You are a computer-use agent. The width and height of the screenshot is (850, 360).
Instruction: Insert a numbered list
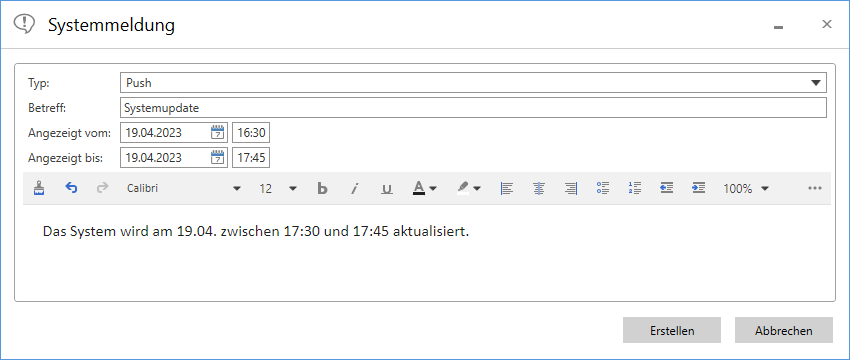click(635, 188)
